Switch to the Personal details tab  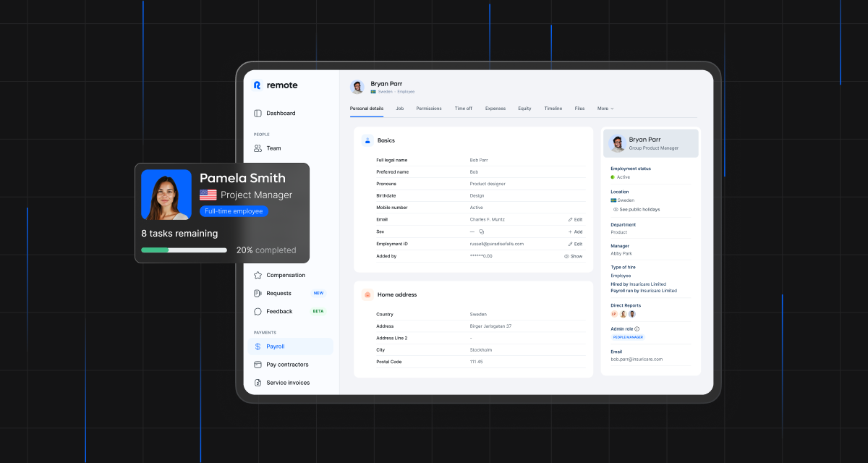(x=367, y=109)
